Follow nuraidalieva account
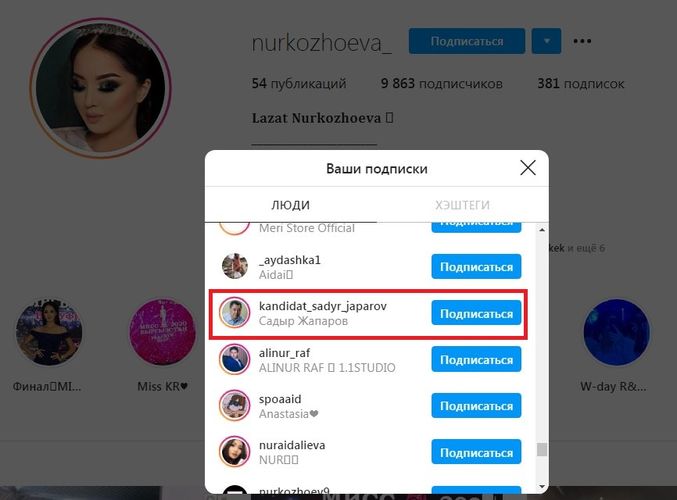The width and height of the screenshot is (677, 500). 476,452
